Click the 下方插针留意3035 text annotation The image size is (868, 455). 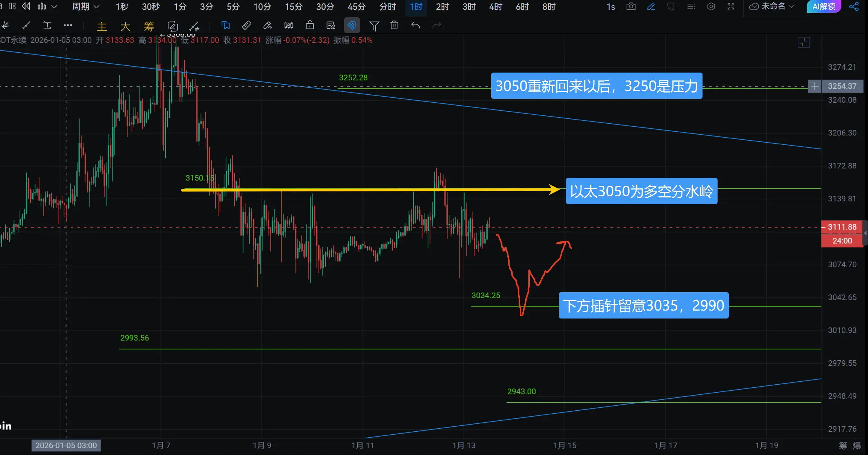(x=643, y=305)
